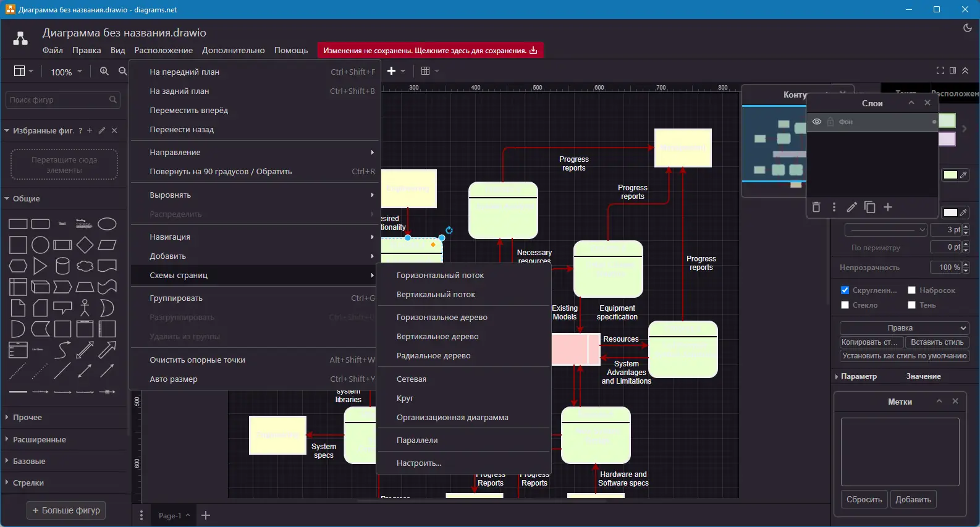Click the zoom out magnifier icon
980x527 pixels.
point(122,72)
